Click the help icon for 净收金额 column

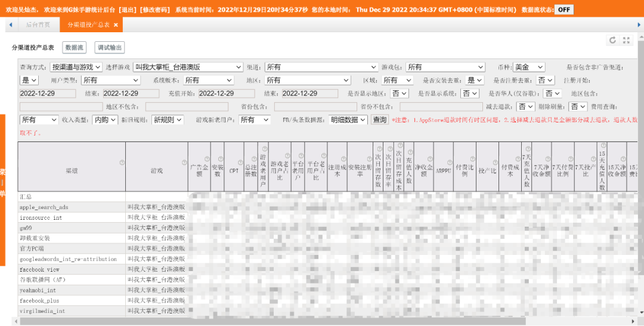(x=430, y=159)
